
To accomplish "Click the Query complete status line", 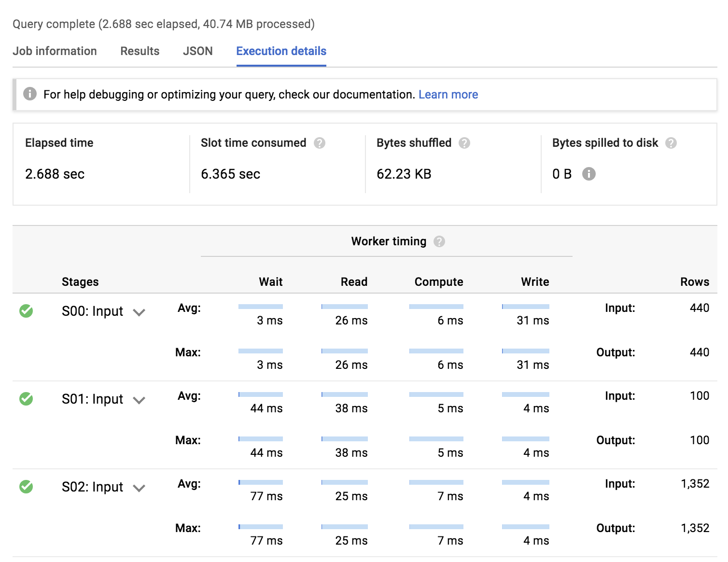I will point(164,24).
